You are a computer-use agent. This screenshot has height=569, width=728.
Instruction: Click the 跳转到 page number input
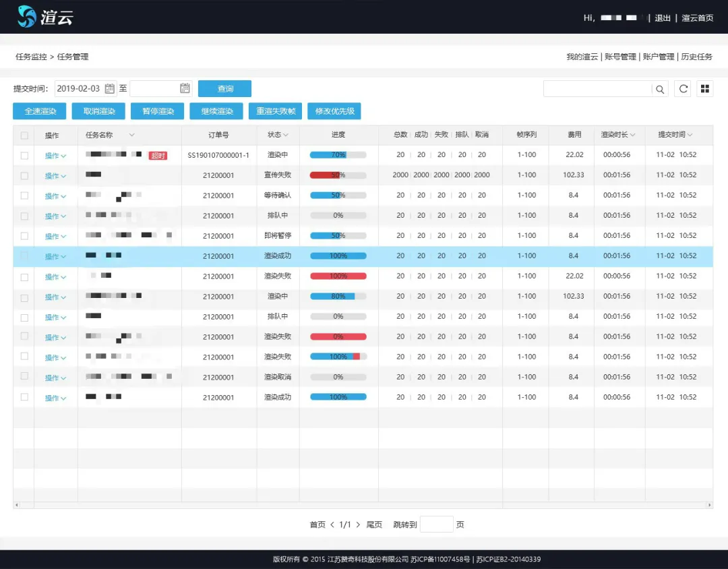[436, 525]
